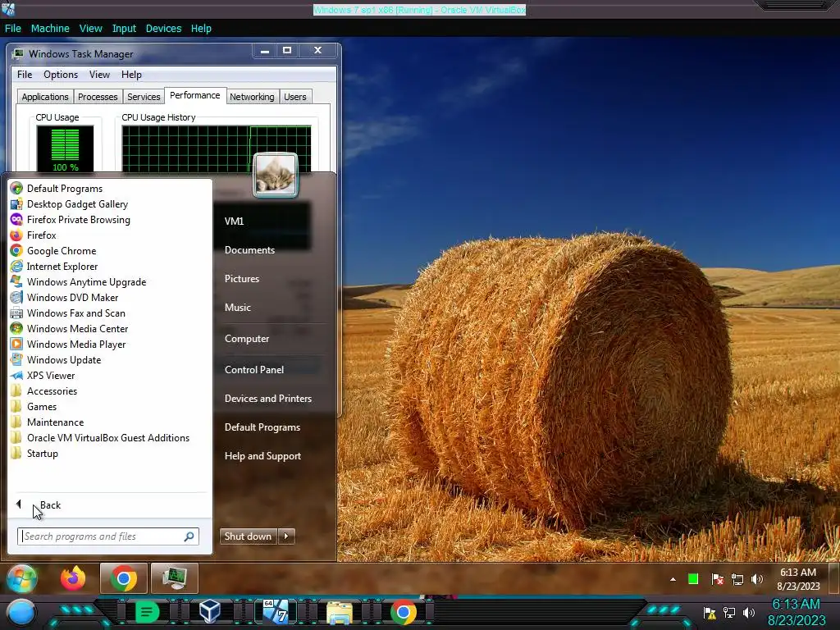Open VirtualBox View menu
Viewport: 840px width, 630px height.
[x=90, y=29]
